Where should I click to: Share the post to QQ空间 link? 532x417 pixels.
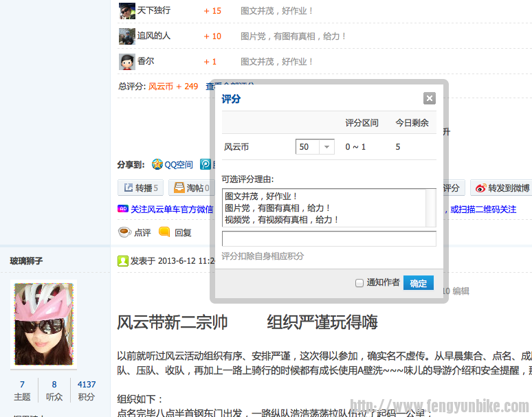point(179,165)
